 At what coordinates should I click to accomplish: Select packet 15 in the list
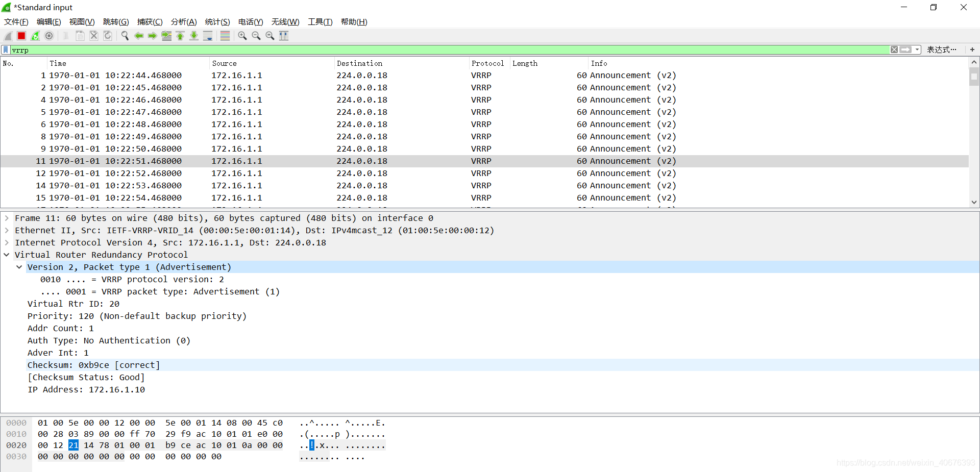click(484, 197)
